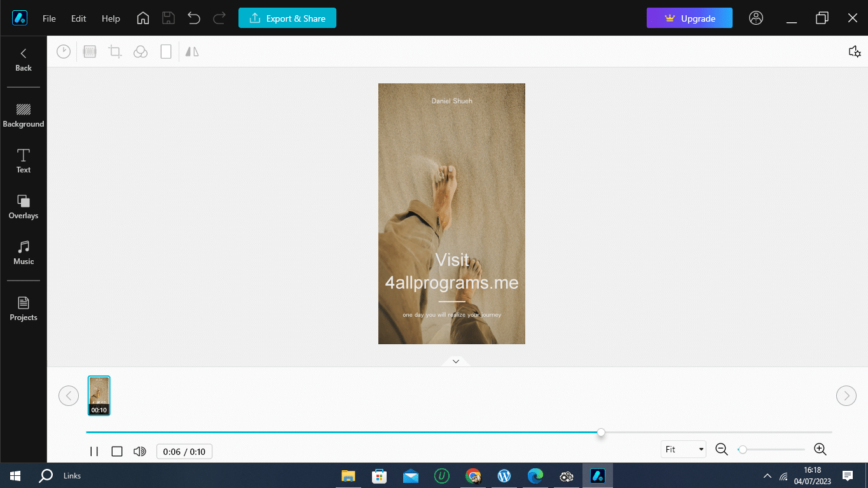Open the Overlays panel
Screen dimensions: 868x488
pyautogui.click(x=24, y=207)
